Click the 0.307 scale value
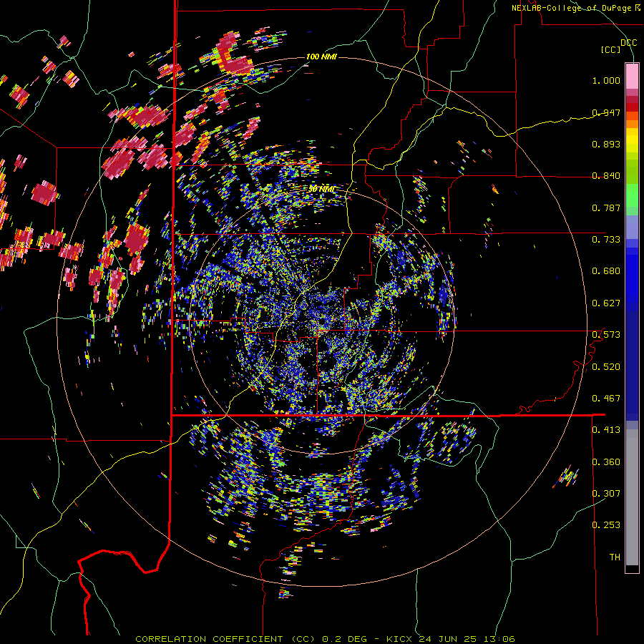 coord(606,494)
